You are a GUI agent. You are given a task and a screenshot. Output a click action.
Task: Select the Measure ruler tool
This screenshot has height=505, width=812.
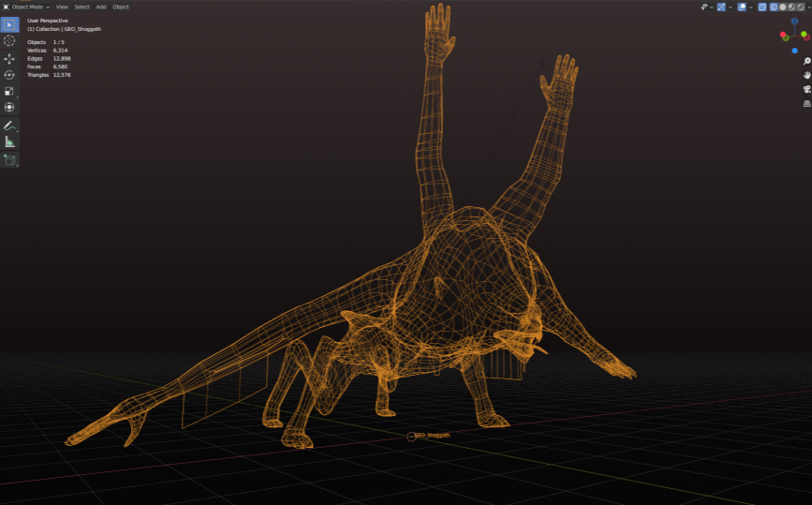[9, 141]
